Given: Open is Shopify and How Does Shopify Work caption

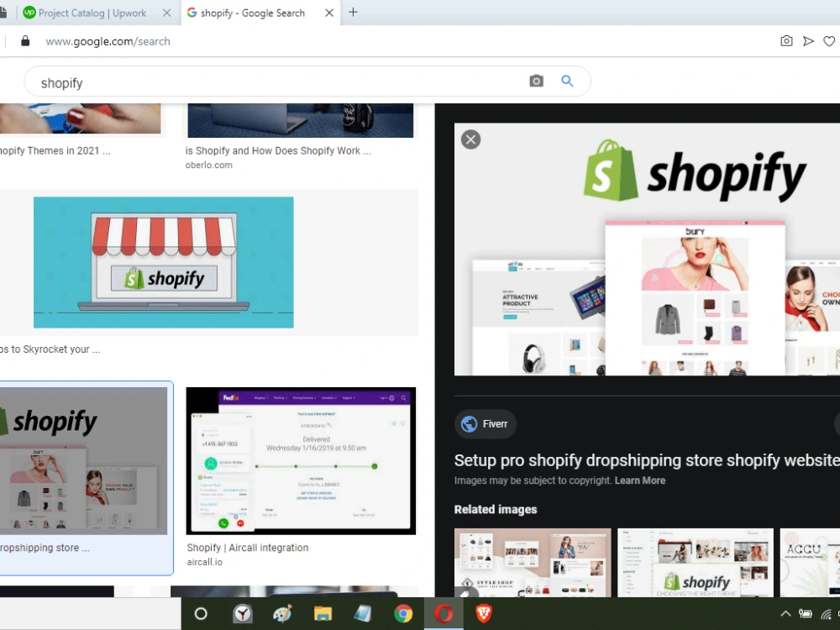Looking at the screenshot, I should pos(278,151).
